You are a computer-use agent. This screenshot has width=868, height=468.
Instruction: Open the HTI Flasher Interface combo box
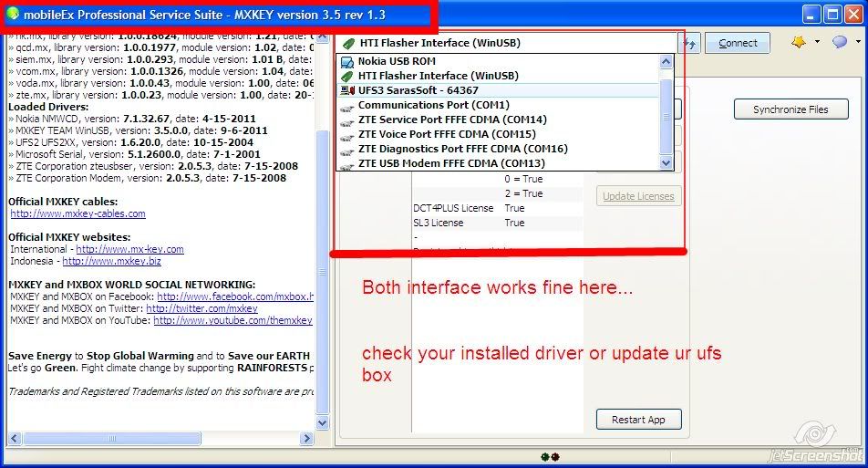coord(507,43)
